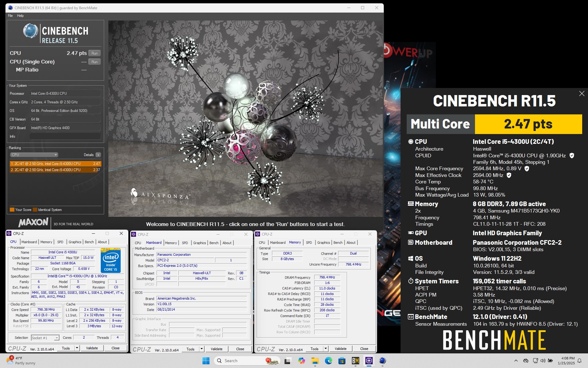
Task: Switch to Mainboard tab in first CPU-Z window
Action: pyautogui.click(x=29, y=242)
